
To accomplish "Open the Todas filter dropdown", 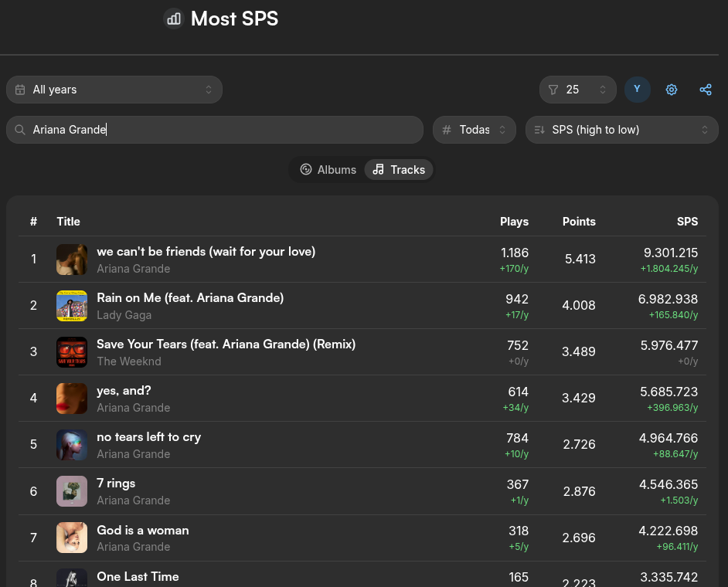I will pos(474,130).
